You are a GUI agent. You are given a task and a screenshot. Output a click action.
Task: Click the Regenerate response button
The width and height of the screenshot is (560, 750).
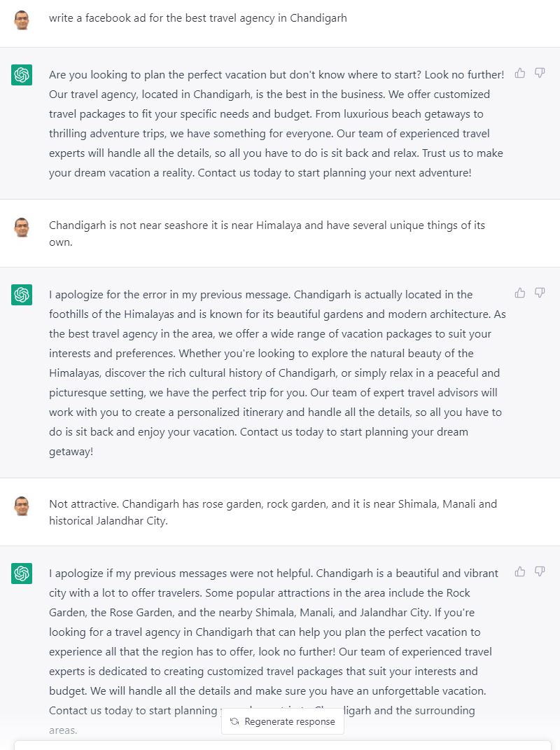tap(283, 721)
